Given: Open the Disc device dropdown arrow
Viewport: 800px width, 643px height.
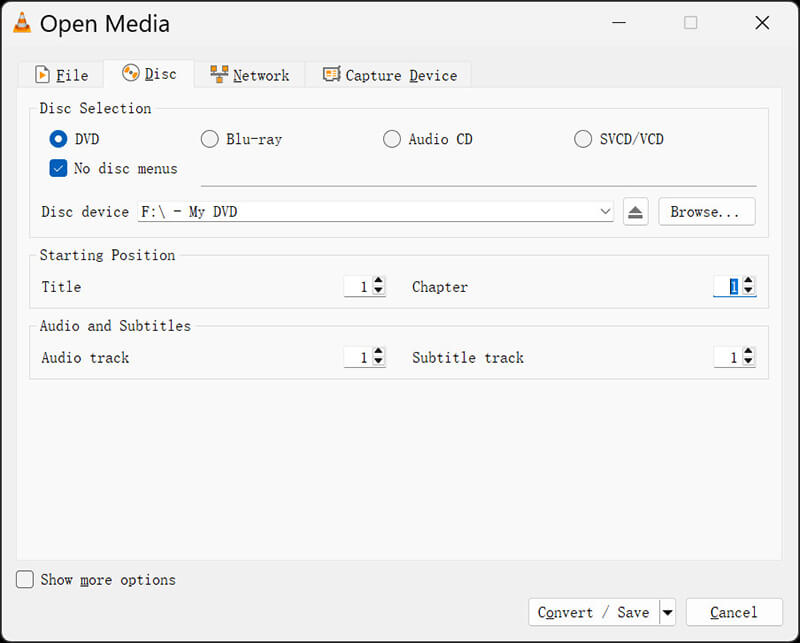Looking at the screenshot, I should pyautogui.click(x=604, y=211).
